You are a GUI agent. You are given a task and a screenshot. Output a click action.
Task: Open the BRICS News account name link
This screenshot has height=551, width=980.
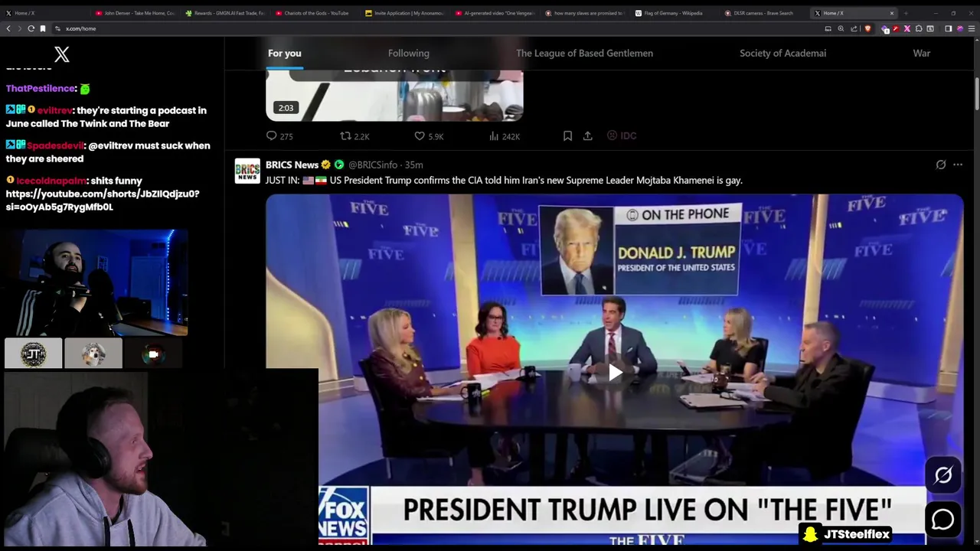tap(292, 165)
